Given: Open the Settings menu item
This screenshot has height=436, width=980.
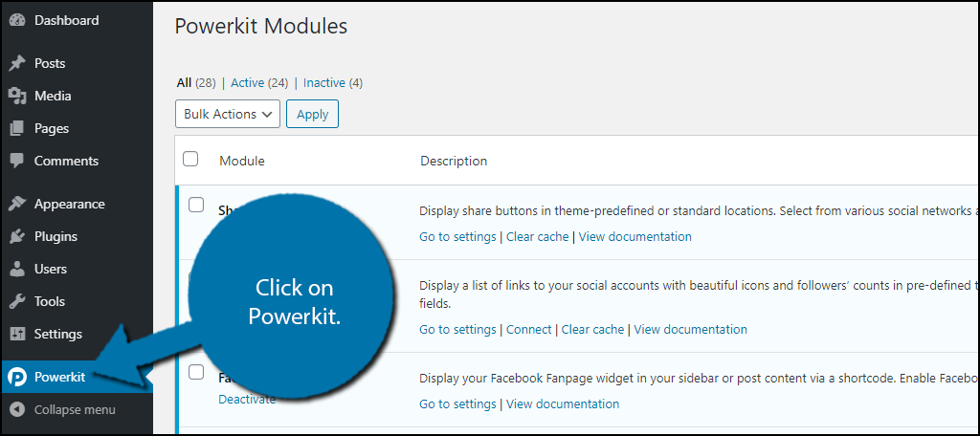Looking at the screenshot, I should pos(58,334).
